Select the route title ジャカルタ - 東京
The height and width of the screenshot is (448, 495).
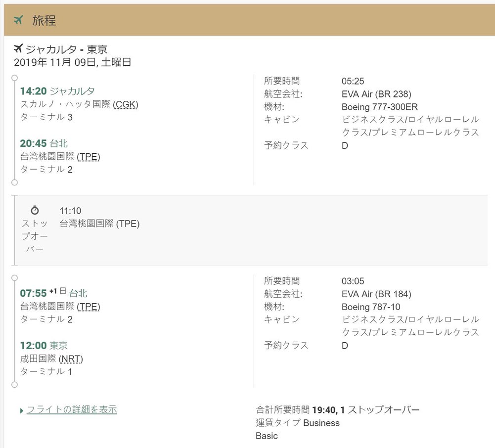click(66, 49)
